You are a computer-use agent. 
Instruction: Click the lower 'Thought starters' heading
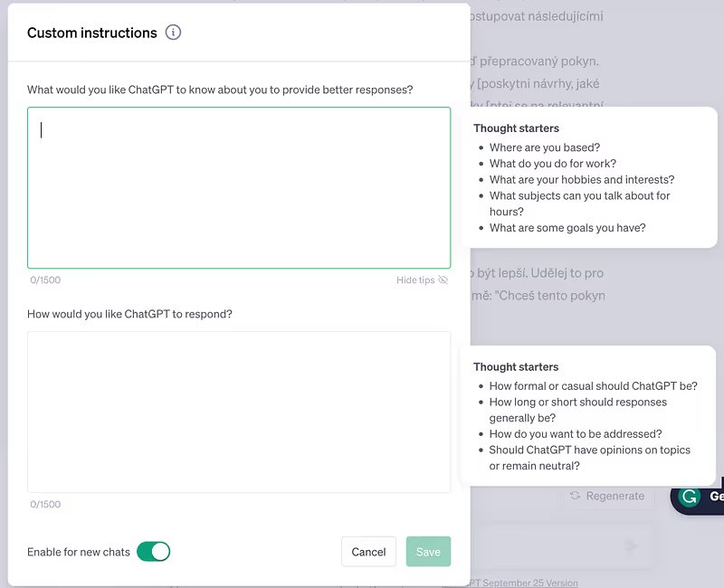coord(516,367)
